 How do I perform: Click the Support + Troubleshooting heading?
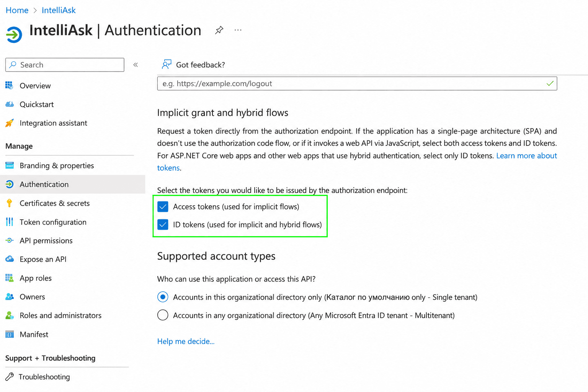[51, 358]
